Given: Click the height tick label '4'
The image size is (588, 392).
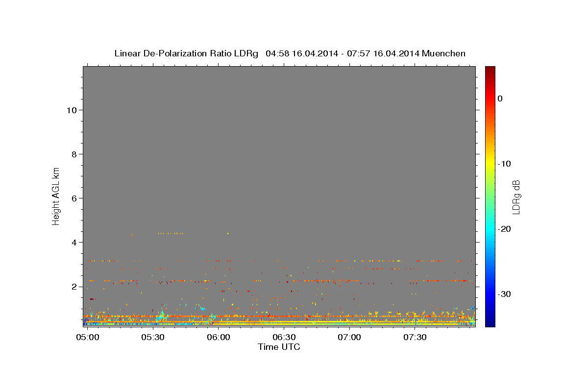Looking at the screenshot, I should [73, 243].
